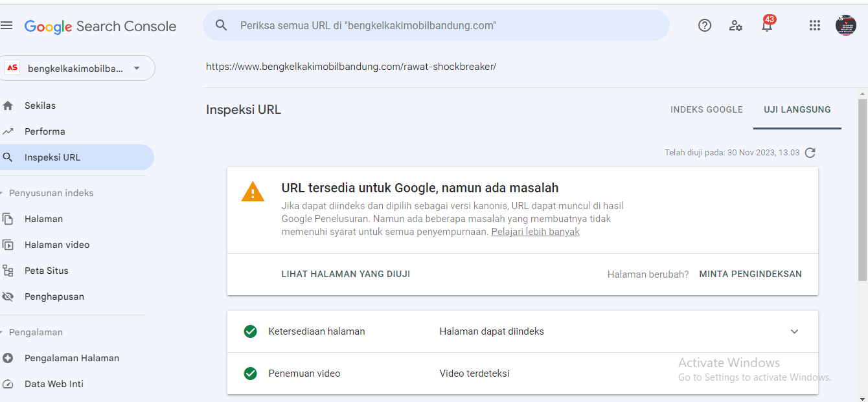Click the Penemuan video row

[x=523, y=374]
